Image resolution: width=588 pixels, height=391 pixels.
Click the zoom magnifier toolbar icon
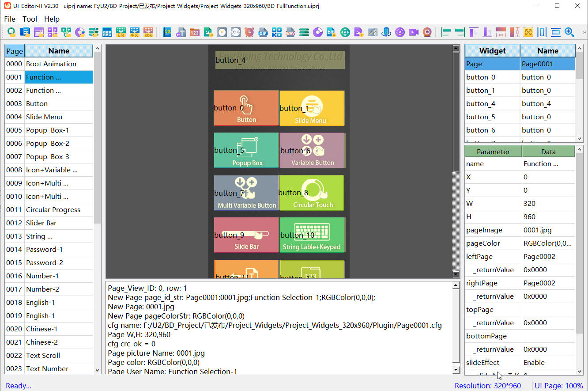coord(569,32)
